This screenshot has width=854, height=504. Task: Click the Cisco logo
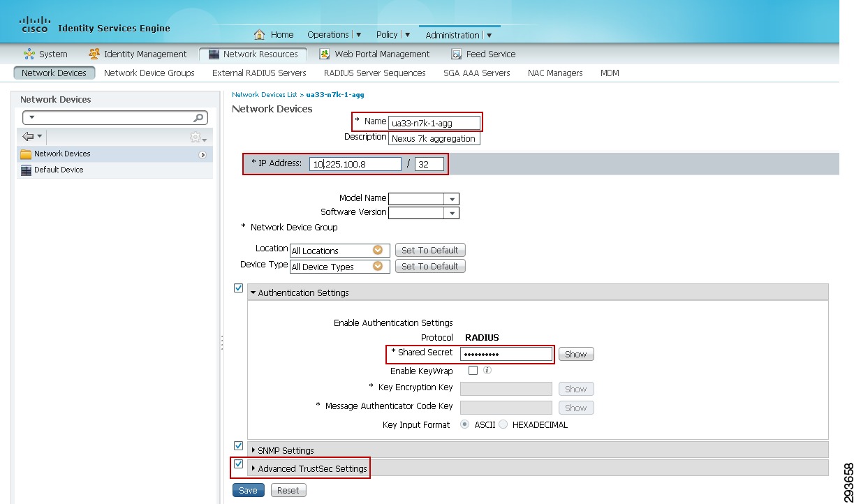pyautogui.click(x=34, y=26)
